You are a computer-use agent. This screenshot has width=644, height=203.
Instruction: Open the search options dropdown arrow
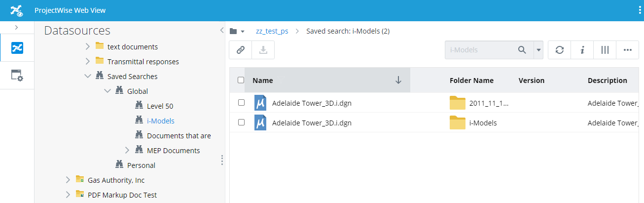coord(538,50)
